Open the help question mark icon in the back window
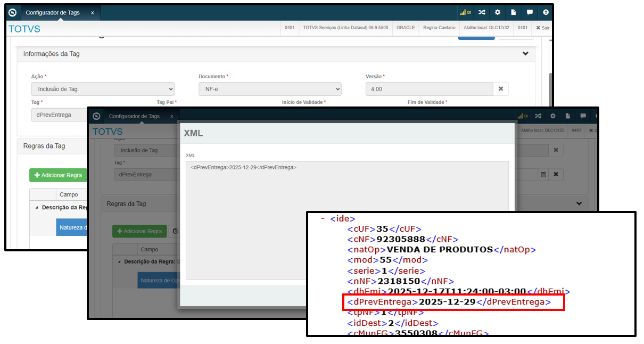The height and width of the screenshot is (344, 644). pyautogui.click(x=546, y=12)
